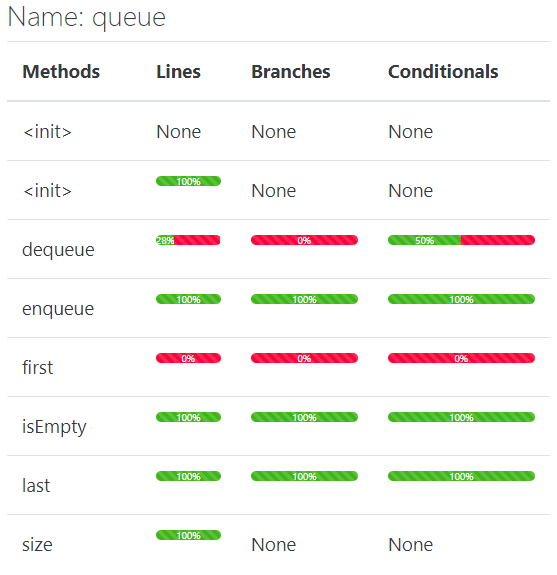The image size is (557, 575).
Task: Click the dequeue Conditionals 50% bar
Action: pos(461,240)
